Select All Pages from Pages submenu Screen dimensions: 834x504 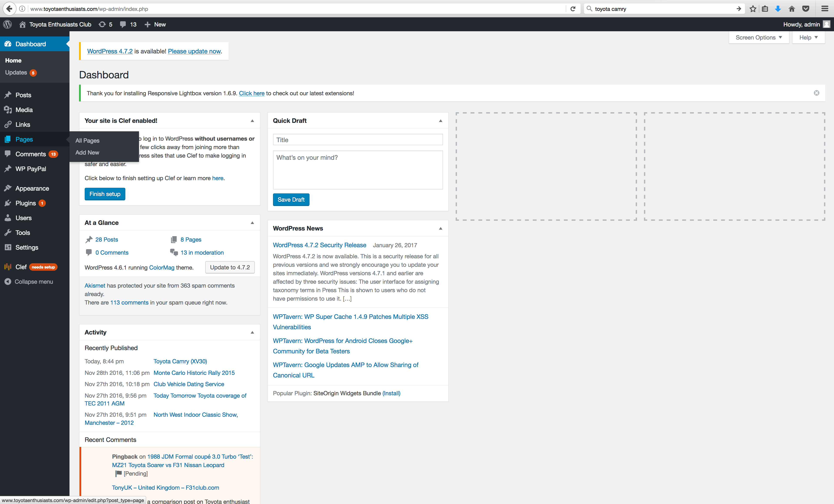pyautogui.click(x=87, y=140)
